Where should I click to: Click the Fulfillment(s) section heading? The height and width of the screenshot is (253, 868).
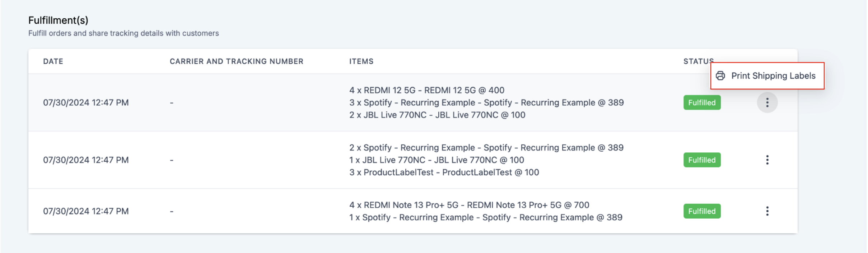click(x=58, y=20)
